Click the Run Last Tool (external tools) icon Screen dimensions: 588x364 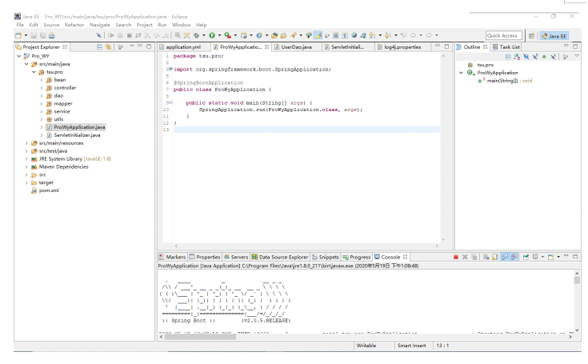tap(228, 35)
